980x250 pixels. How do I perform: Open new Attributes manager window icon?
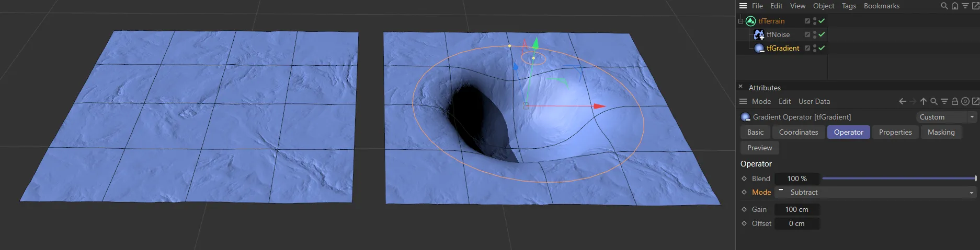pos(975,101)
